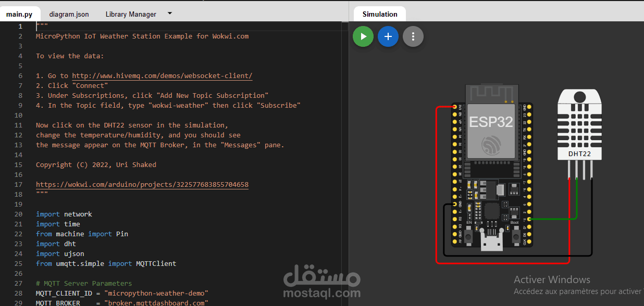The width and height of the screenshot is (644, 306).
Task: Click the MQTT_BROKER assignment line
Action: [122, 302]
